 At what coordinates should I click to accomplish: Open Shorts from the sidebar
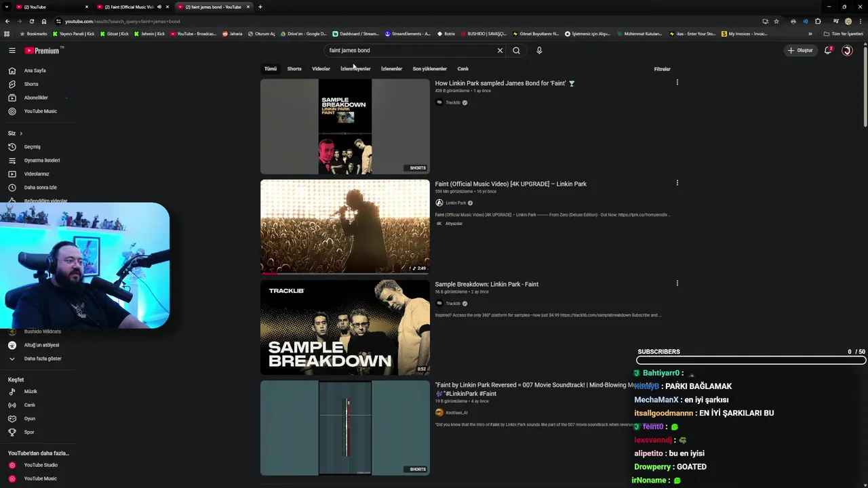point(31,84)
